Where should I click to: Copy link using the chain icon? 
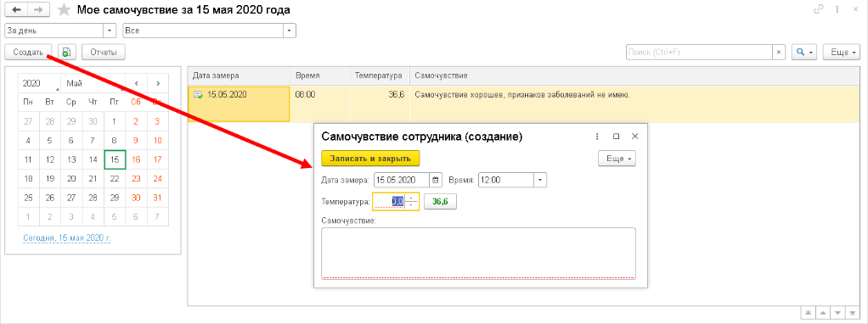click(x=818, y=10)
